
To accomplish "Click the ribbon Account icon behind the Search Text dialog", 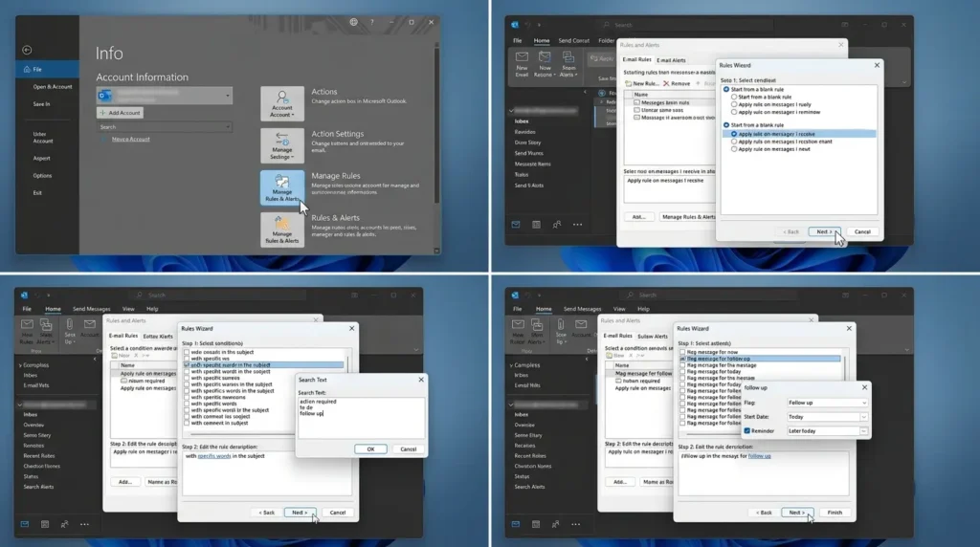I will (89, 329).
